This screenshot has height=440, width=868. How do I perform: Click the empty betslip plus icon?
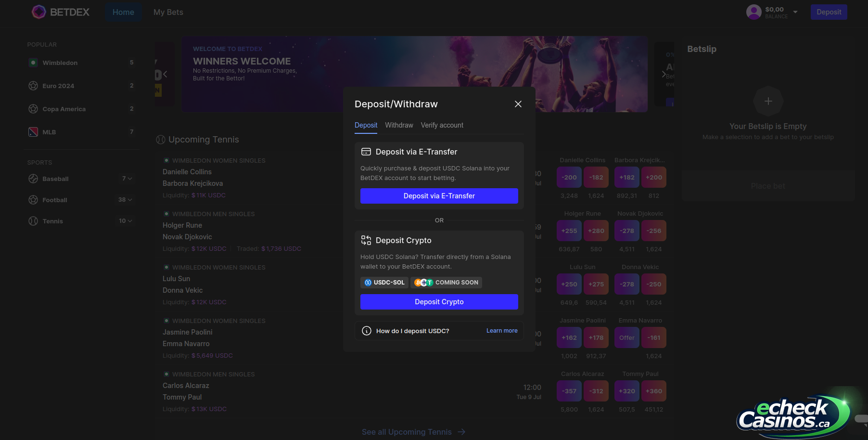click(x=768, y=101)
